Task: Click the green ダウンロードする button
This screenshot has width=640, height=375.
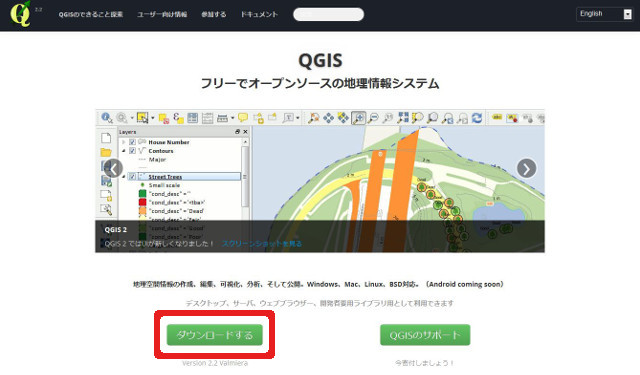Action: pos(214,335)
